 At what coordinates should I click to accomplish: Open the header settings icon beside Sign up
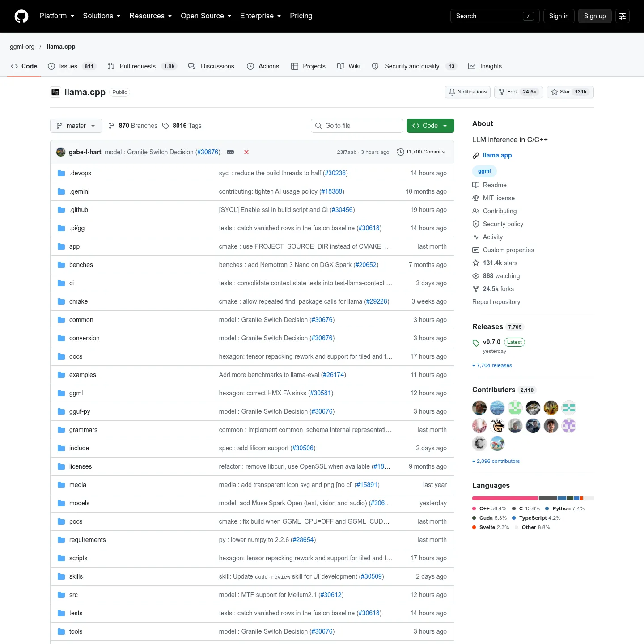pyautogui.click(x=623, y=16)
